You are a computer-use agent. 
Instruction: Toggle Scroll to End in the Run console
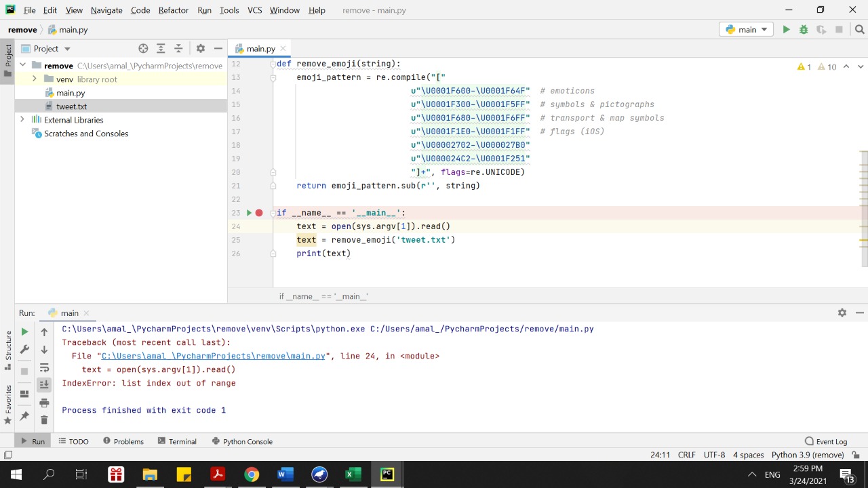coord(44,384)
